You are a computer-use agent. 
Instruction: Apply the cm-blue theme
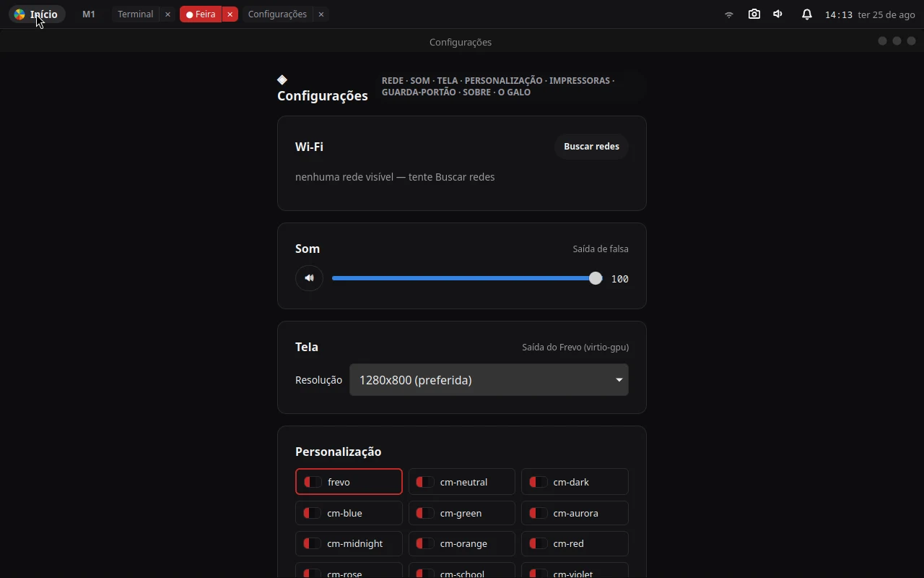point(349,513)
